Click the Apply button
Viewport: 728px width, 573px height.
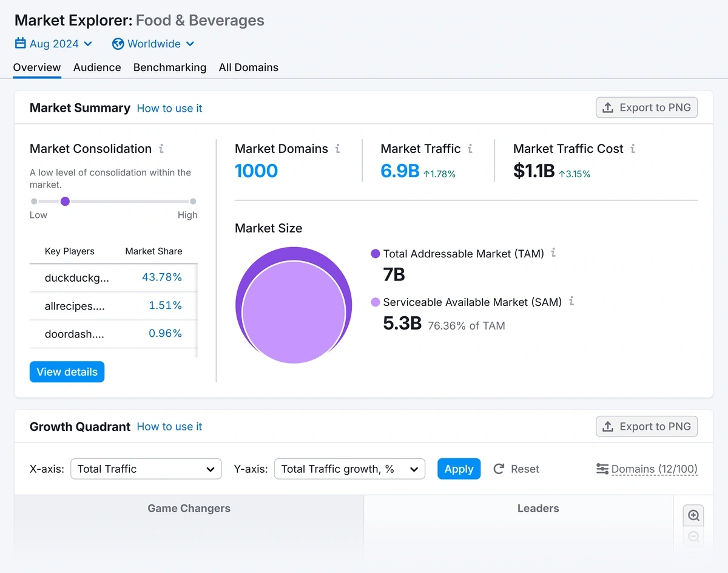click(x=459, y=469)
